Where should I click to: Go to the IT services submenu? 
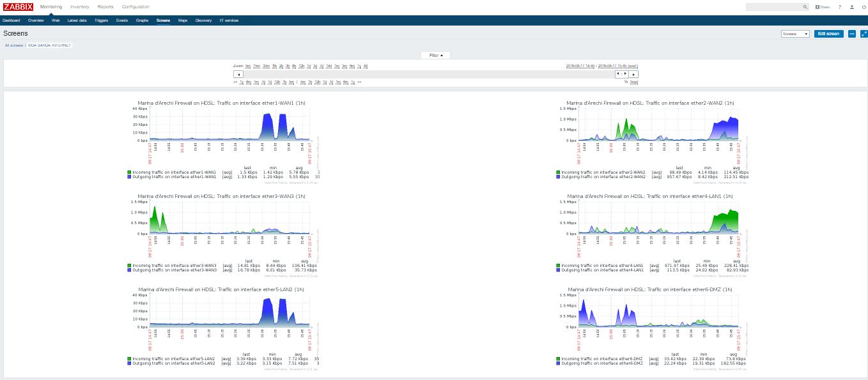[x=229, y=20]
